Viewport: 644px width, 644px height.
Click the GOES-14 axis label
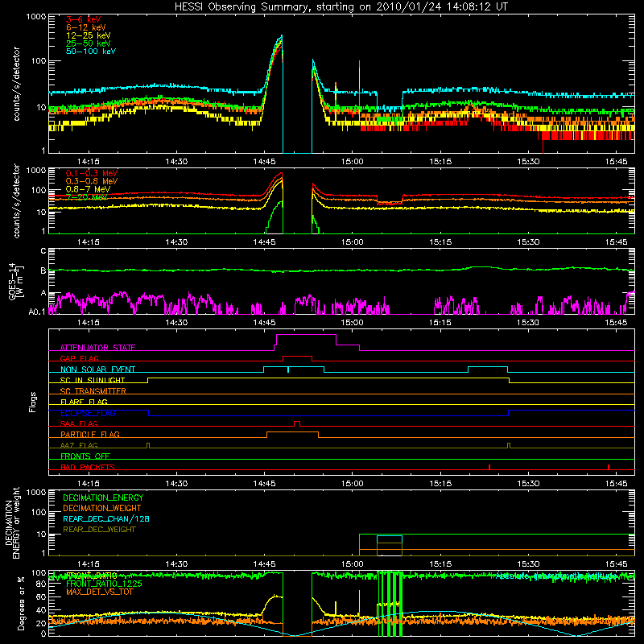point(16,282)
